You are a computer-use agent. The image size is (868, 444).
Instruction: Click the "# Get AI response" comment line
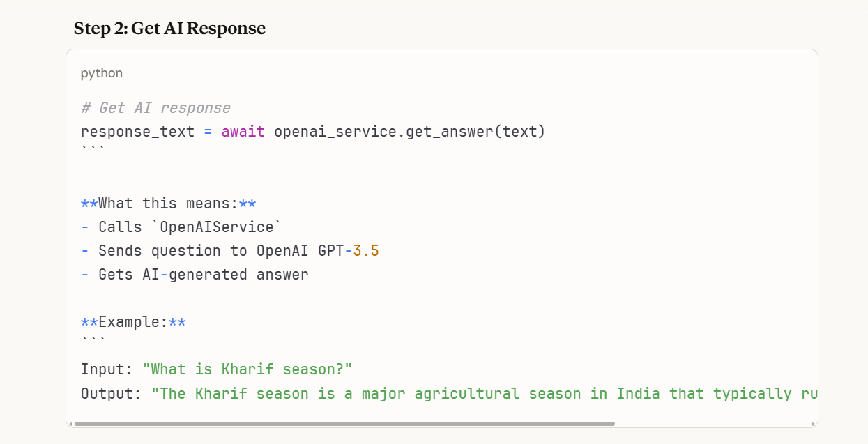pyautogui.click(x=155, y=108)
